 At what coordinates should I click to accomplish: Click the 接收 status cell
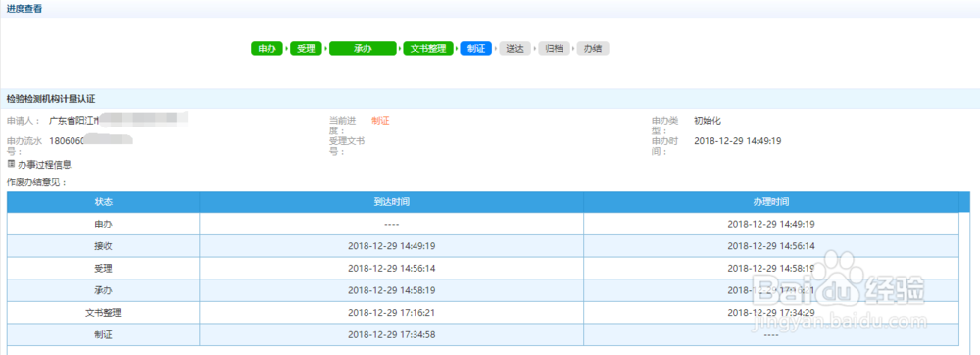point(104,246)
